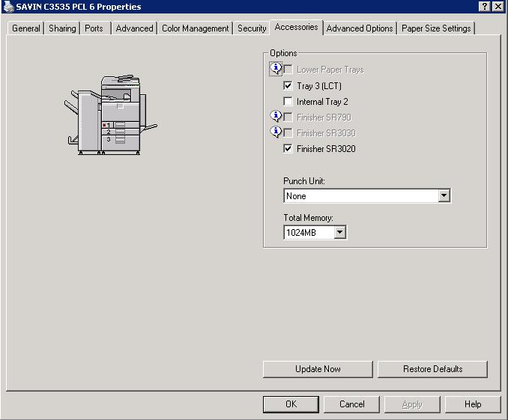Select the Accessories tab
508x420 pixels.
(x=296, y=27)
